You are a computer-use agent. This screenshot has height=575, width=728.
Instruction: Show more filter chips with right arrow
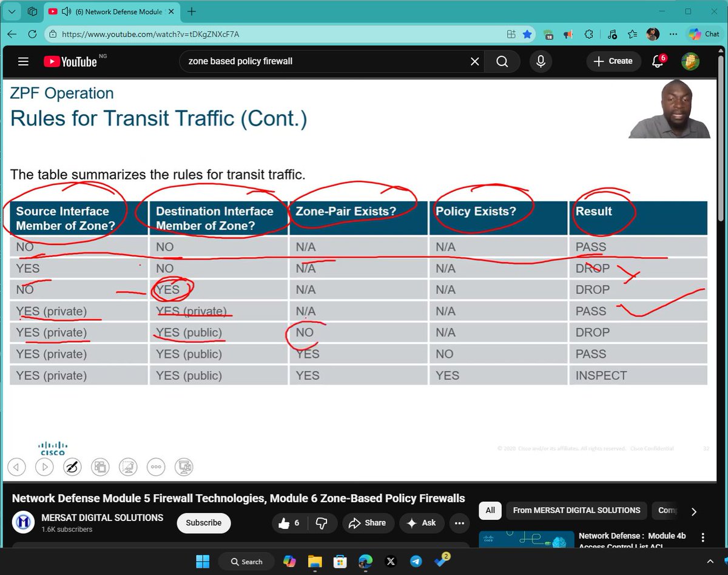click(x=694, y=511)
